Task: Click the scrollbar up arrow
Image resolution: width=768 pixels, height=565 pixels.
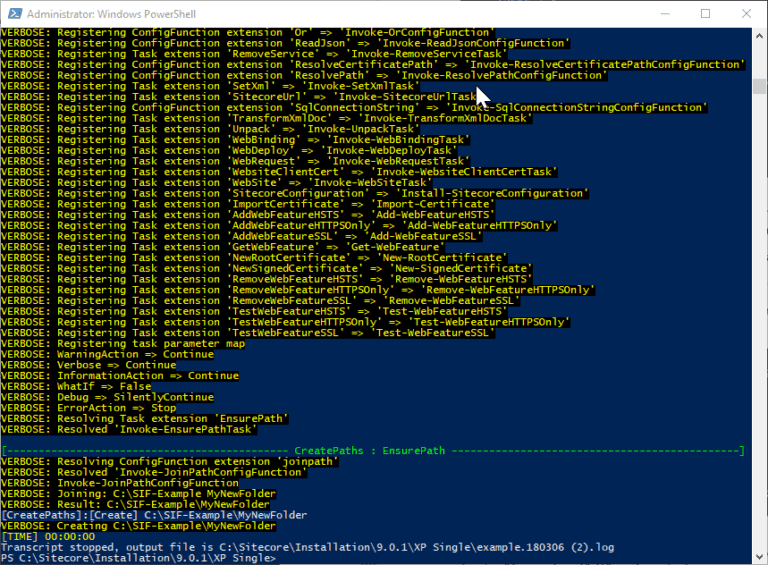Action: coord(759,36)
